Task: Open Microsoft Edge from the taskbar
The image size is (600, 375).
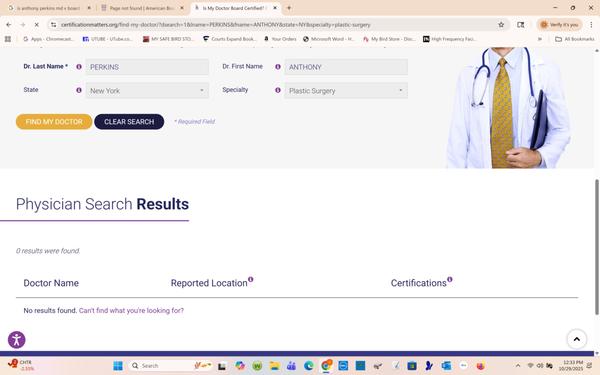Action: point(308,366)
